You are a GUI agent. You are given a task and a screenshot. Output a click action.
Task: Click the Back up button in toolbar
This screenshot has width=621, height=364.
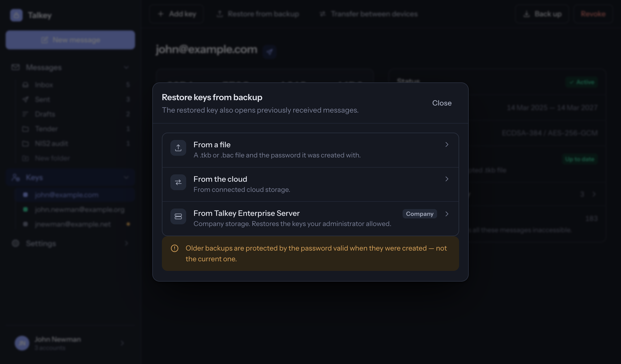point(542,14)
